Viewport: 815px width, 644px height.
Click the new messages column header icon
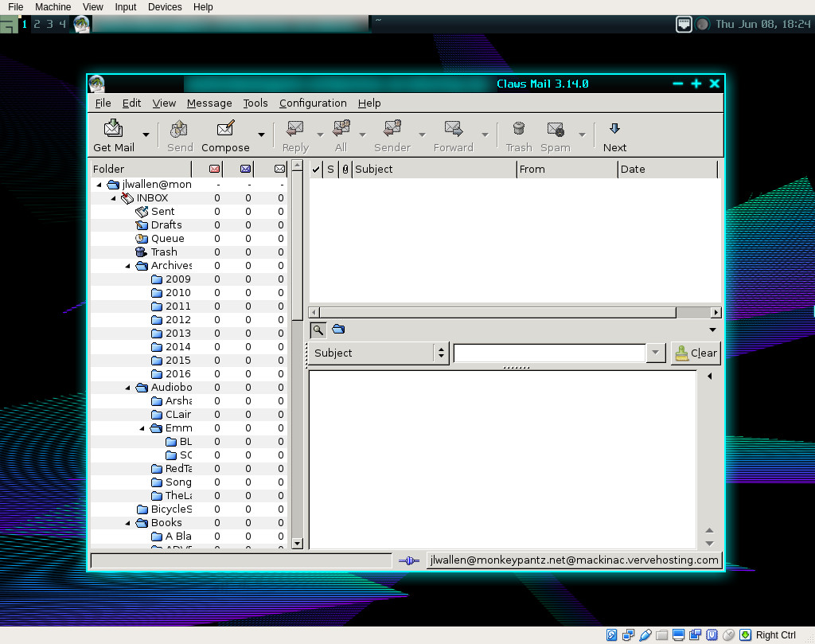tap(214, 169)
